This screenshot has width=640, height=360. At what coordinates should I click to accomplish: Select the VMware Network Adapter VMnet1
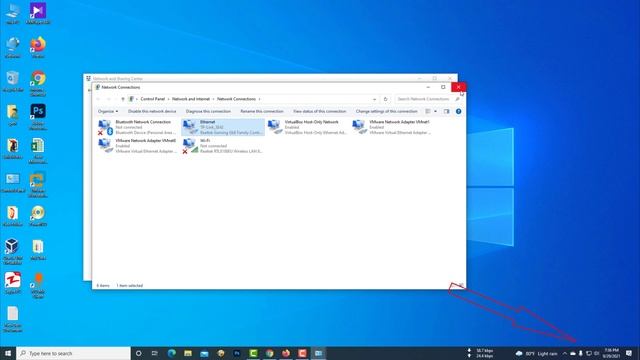click(392, 127)
